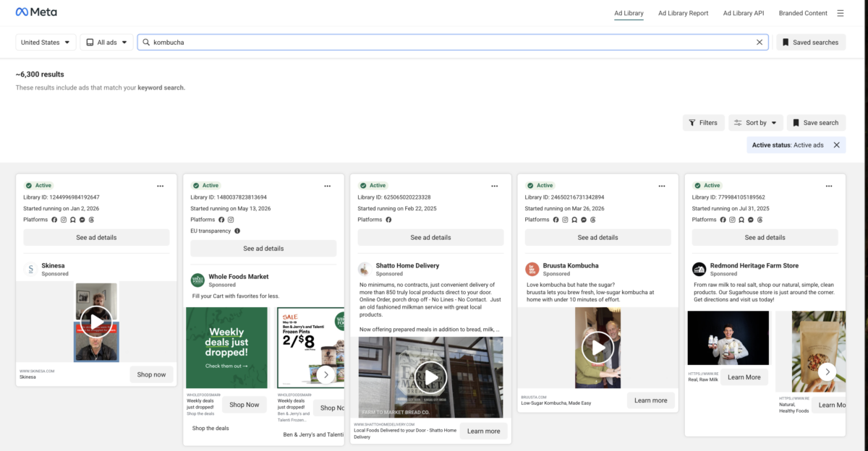Click the search magnifier icon

pos(146,42)
